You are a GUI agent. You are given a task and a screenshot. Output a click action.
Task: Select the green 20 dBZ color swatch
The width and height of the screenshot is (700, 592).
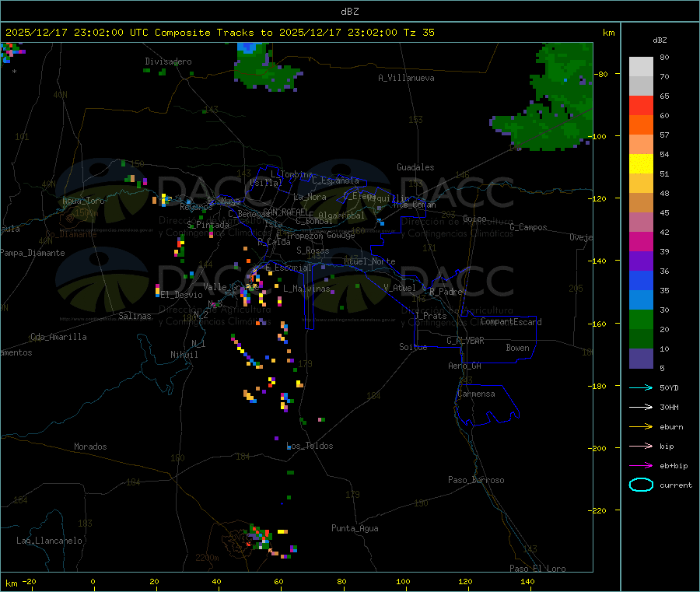641,319
